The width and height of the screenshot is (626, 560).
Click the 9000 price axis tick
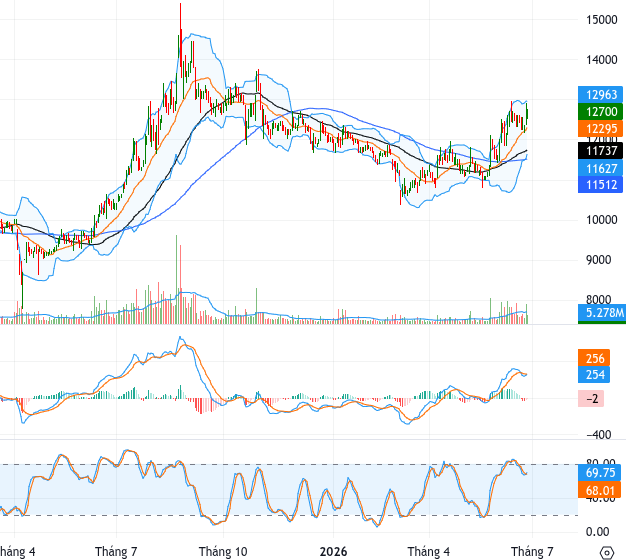tap(598, 260)
